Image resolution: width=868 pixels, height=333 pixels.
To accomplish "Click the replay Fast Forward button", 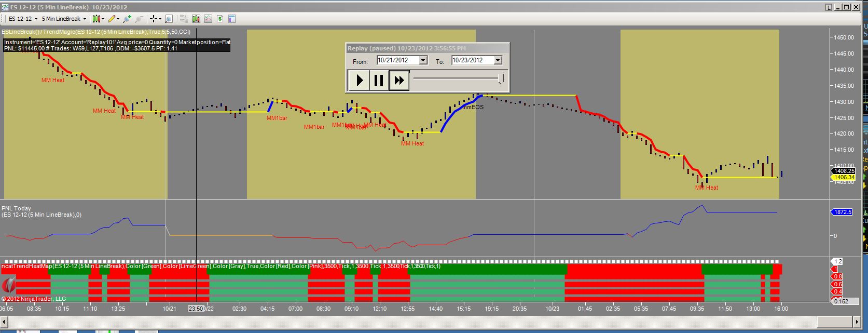I will (x=399, y=81).
